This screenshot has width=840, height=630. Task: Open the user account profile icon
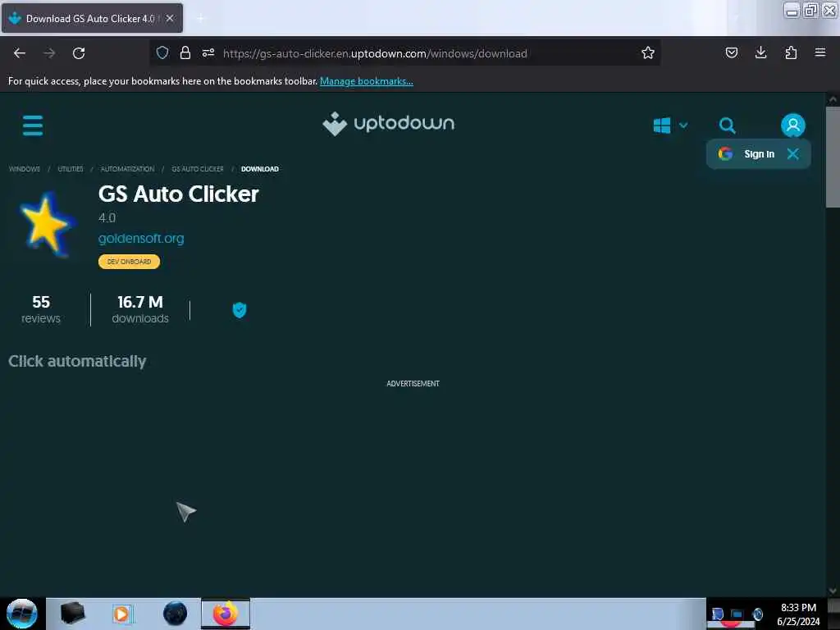793,126
